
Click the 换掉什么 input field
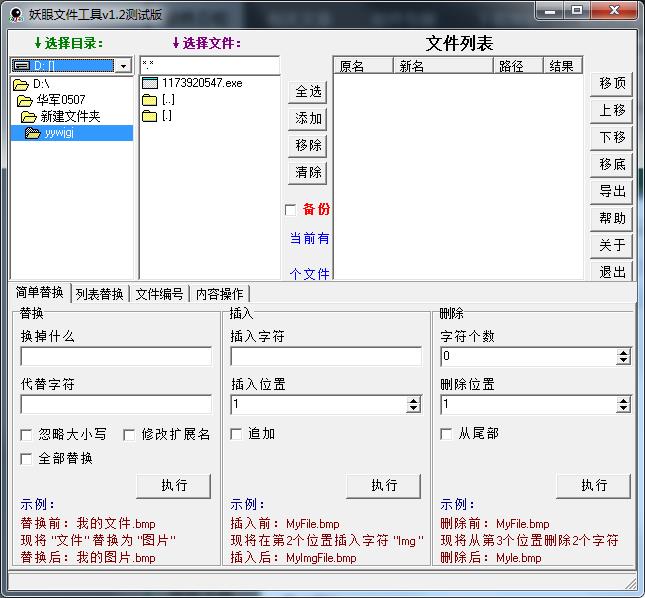pos(116,357)
